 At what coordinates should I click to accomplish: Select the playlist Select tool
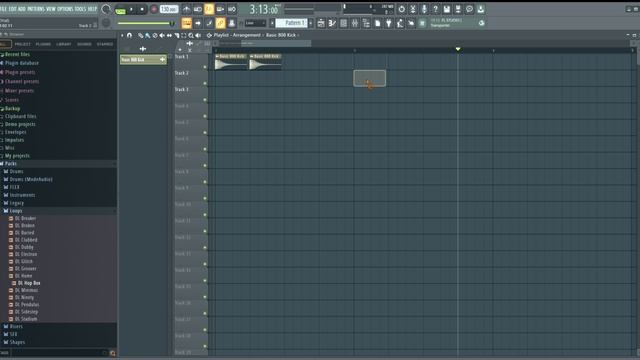pyautogui.click(x=184, y=36)
